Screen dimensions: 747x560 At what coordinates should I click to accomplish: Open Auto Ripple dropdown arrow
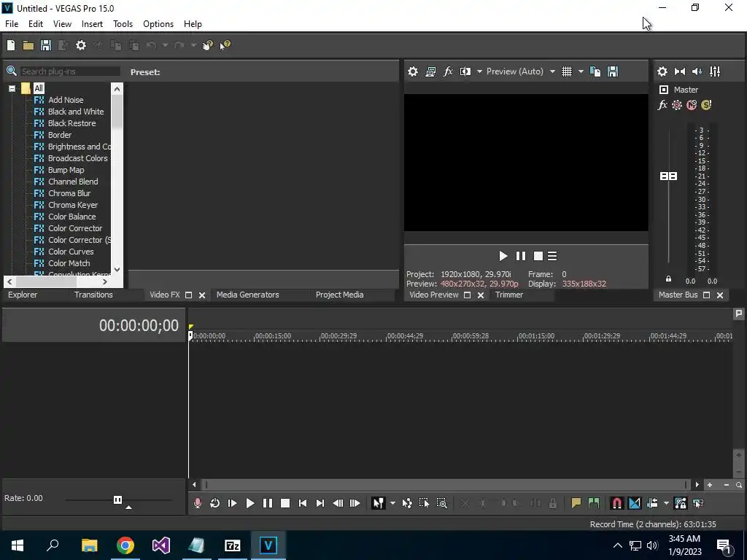pyautogui.click(x=666, y=503)
